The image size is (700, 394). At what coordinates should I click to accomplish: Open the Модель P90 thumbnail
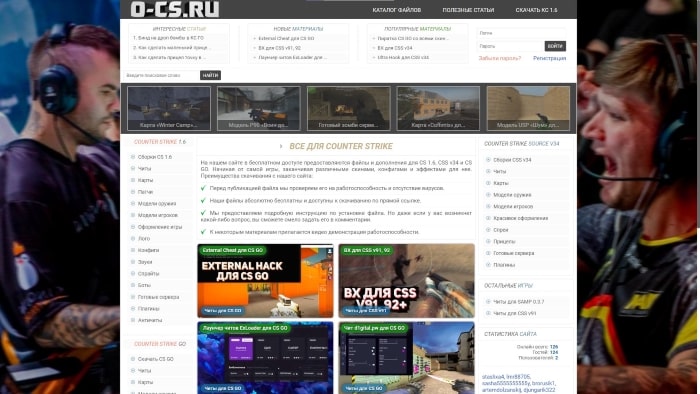[x=258, y=108]
